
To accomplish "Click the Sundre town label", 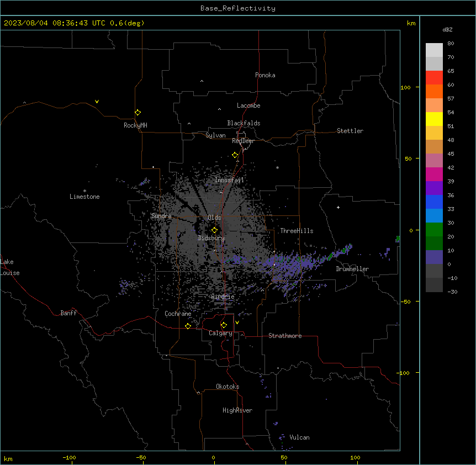I will tap(161, 216).
